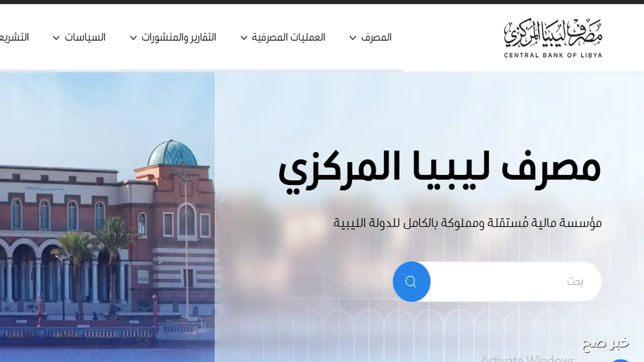Open the التقارير والمنشورات navigation menu

click(179, 37)
